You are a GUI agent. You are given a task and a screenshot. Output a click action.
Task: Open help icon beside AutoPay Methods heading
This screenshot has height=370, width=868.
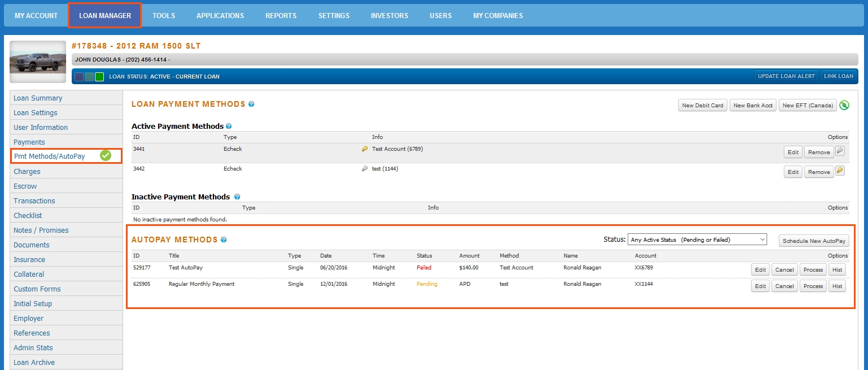click(x=224, y=240)
